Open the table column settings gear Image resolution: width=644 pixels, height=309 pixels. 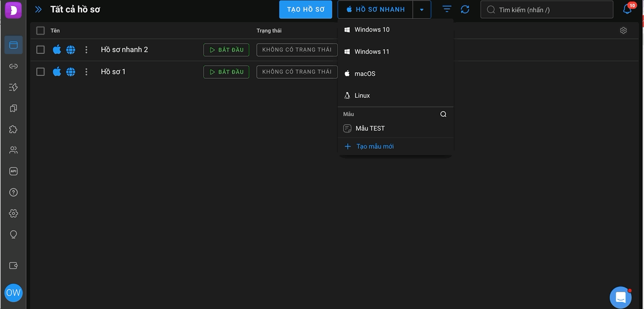pyautogui.click(x=623, y=31)
